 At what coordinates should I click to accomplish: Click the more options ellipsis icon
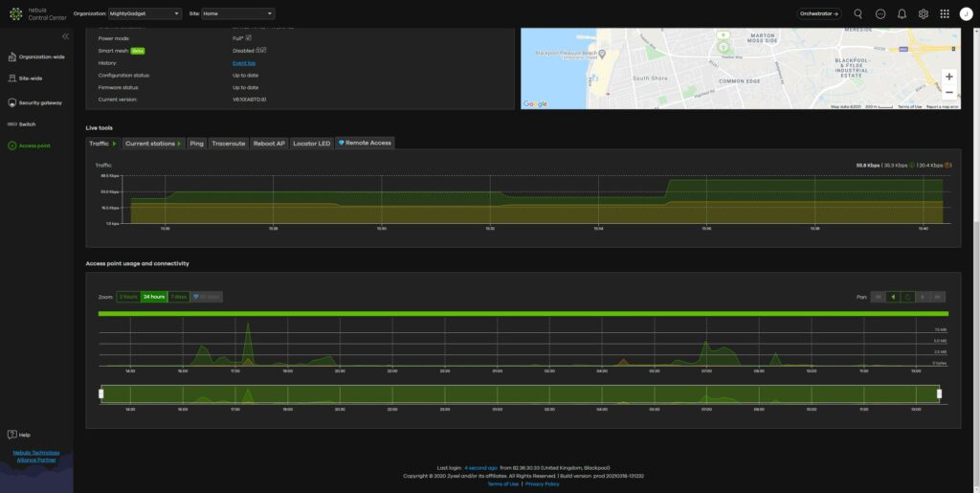(x=880, y=14)
